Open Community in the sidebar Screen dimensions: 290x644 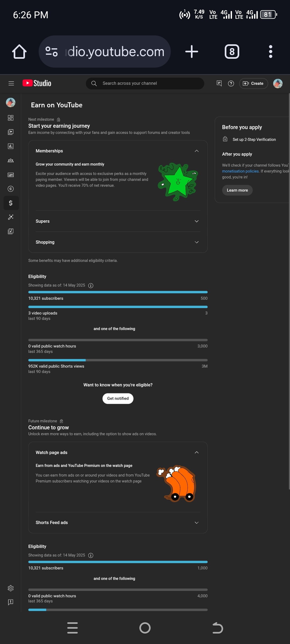click(11, 160)
